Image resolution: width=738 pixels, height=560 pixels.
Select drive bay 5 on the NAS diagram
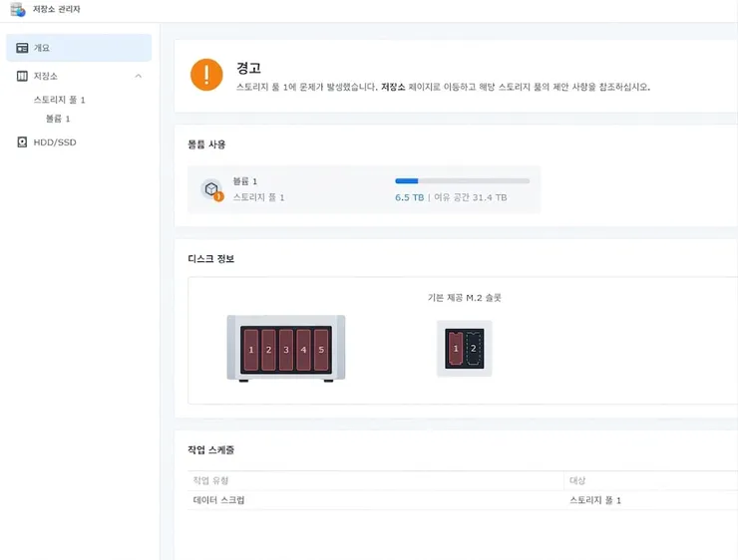coord(321,350)
